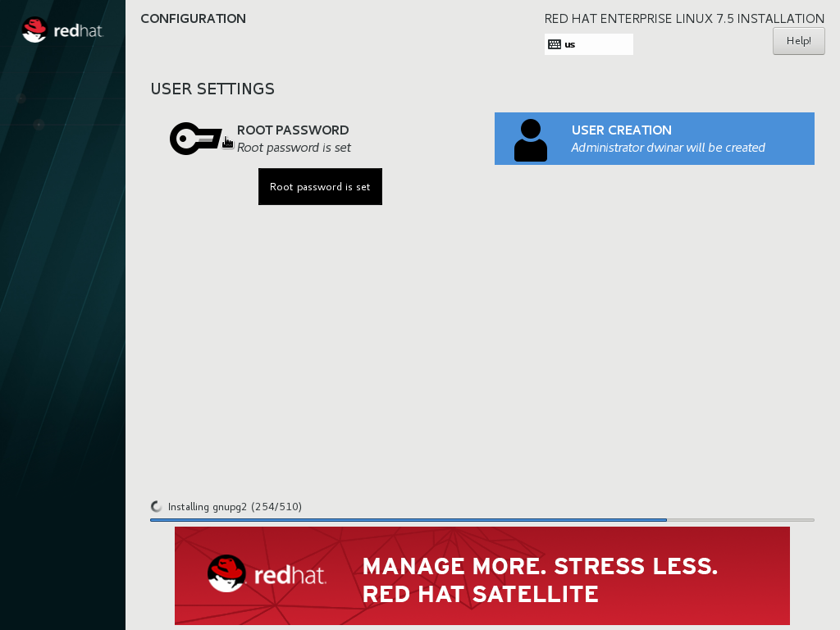Click 'Administrator dwinar will be created' text
Screen dimensions: 840x630
[x=668, y=148]
